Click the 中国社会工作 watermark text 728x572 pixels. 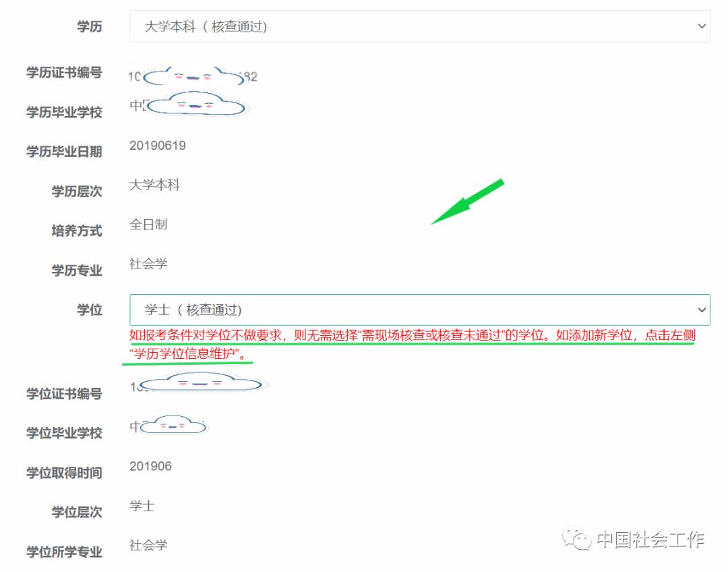(650, 540)
